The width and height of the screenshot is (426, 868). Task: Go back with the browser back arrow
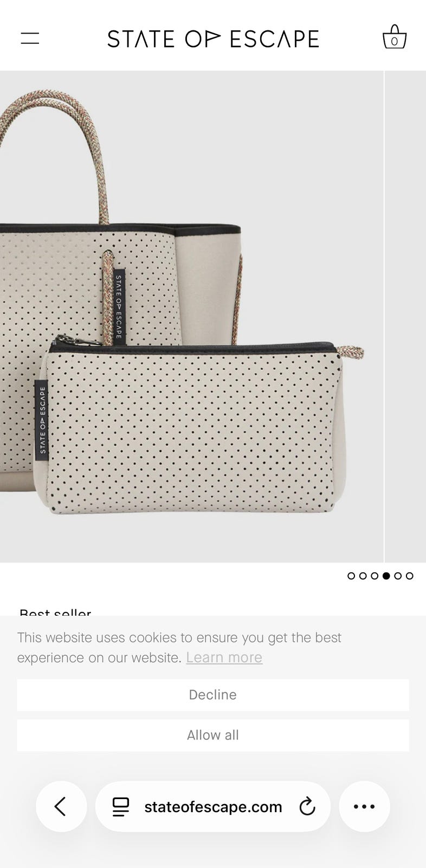coord(61,807)
